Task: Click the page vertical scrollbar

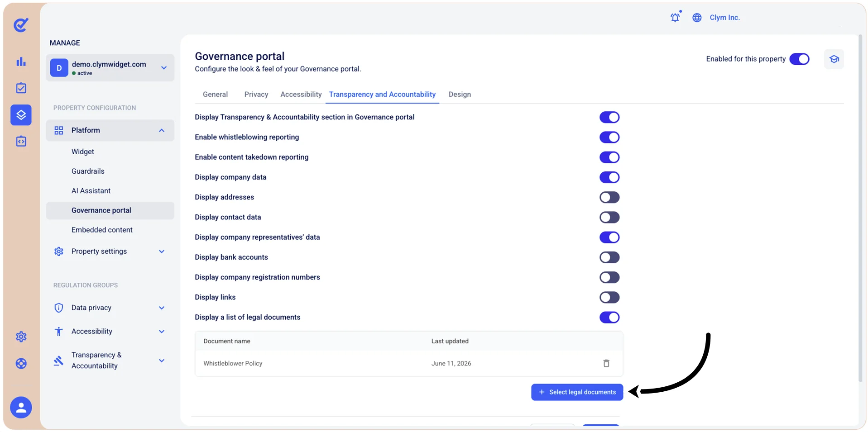Action: pyautogui.click(x=861, y=208)
